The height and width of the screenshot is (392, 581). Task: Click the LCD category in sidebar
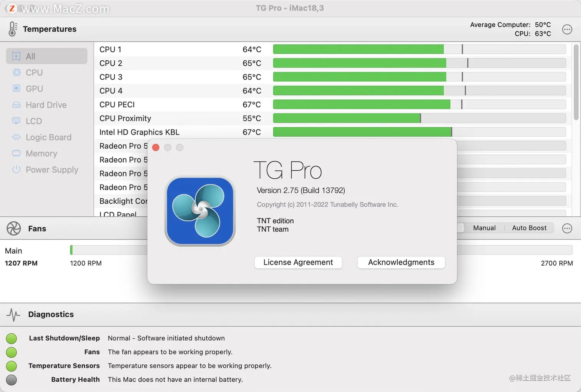pyautogui.click(x=46, y=121)
